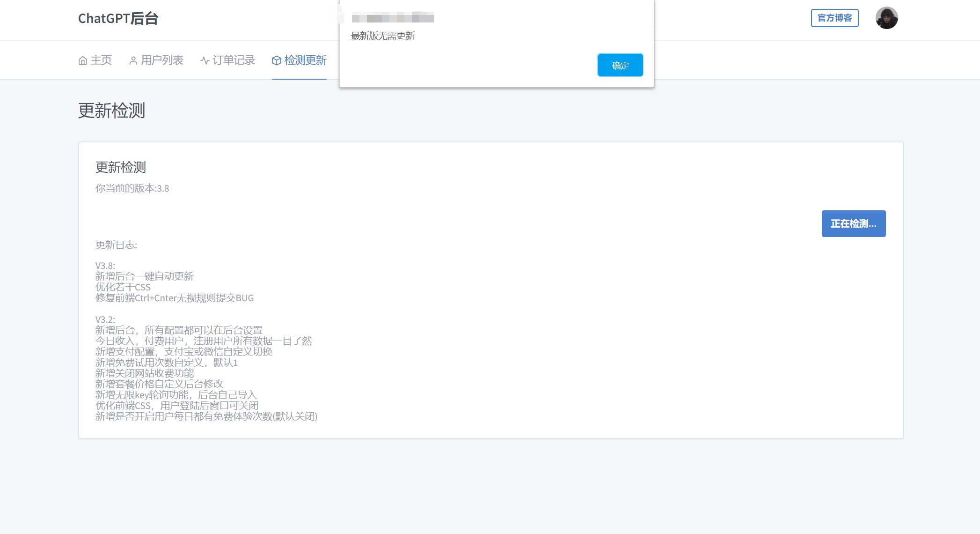Click the home icon beside 主页
The height and width of the screenshot is (534, 980).
click(x=83, y=61)
